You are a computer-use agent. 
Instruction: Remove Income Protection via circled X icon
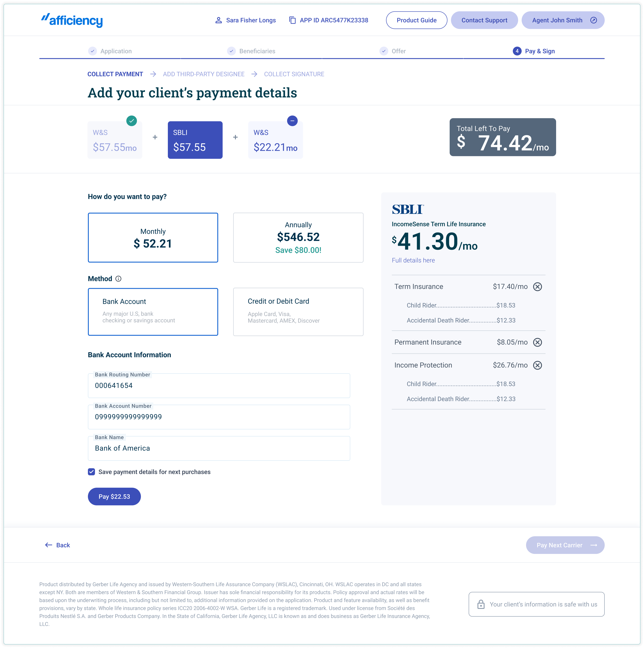pos(537,365)
